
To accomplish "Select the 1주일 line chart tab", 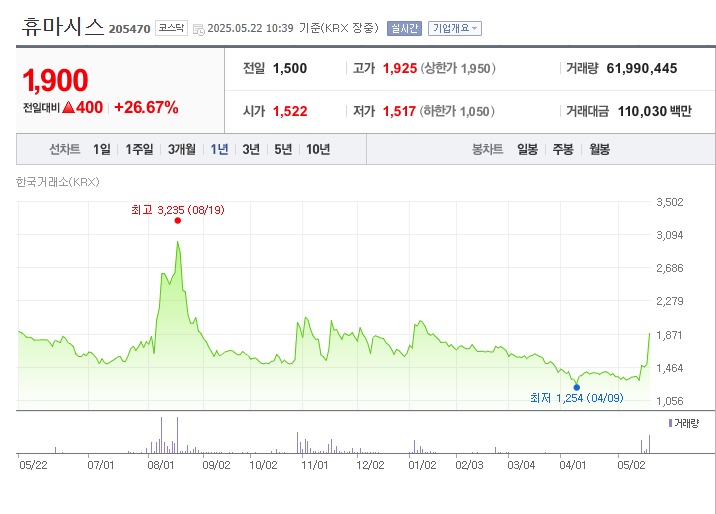I will pos(139,149).
